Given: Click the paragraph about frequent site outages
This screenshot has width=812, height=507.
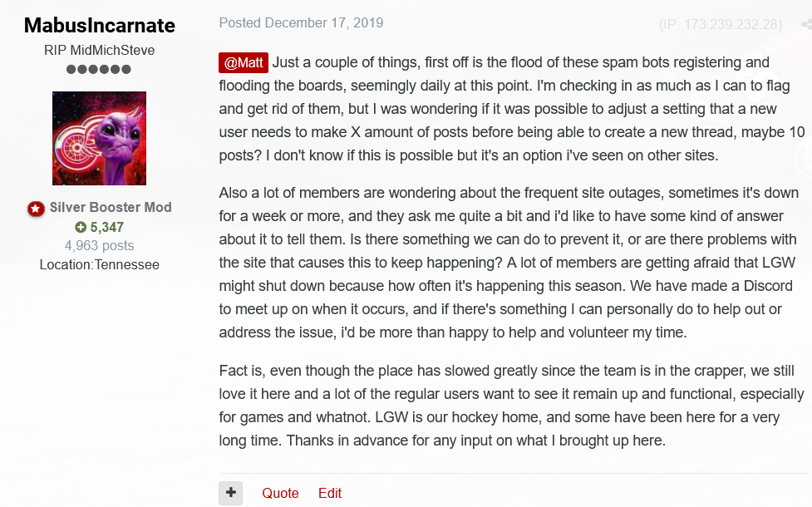Looking at the screenshot, I should [x=507, y=262].
